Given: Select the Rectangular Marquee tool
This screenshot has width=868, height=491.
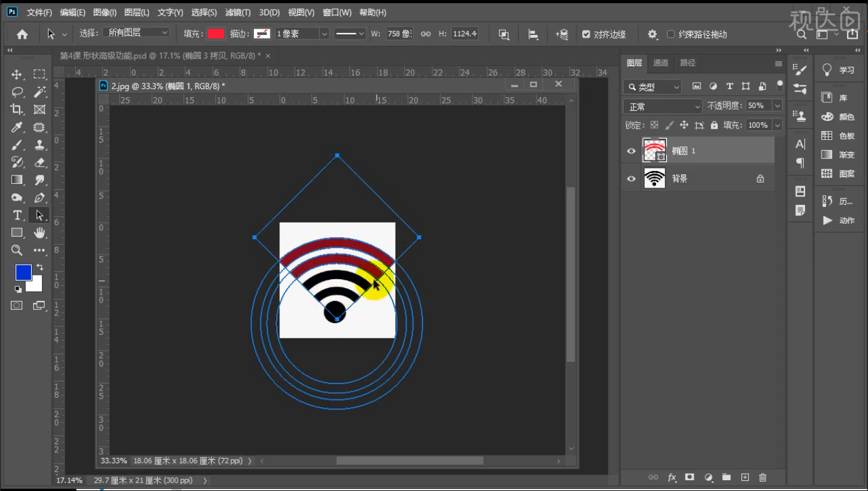Looking at the screenshot, I should tap(39, 74).
